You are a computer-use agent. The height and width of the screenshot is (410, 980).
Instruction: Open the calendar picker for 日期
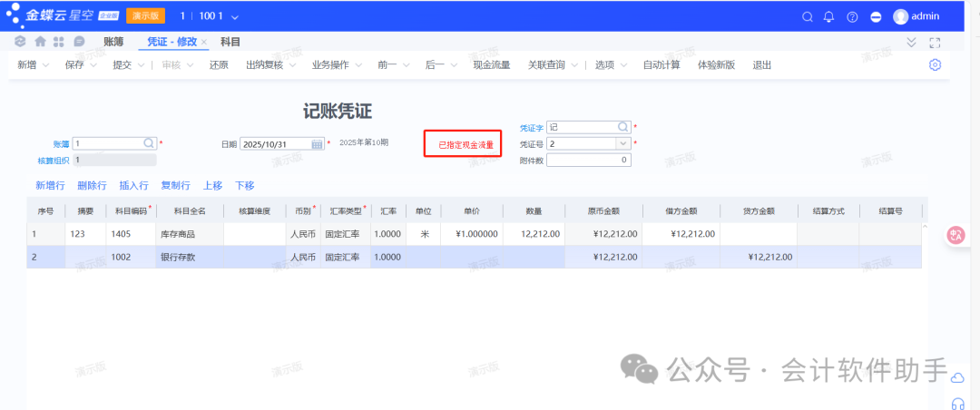(x=317, y=144)
